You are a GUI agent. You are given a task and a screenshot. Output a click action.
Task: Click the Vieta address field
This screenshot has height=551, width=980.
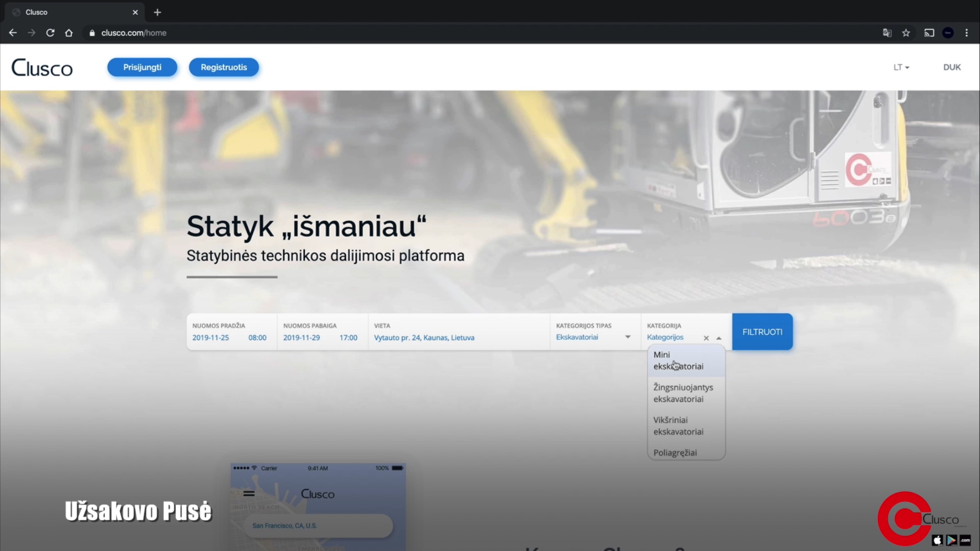point(459,332)
